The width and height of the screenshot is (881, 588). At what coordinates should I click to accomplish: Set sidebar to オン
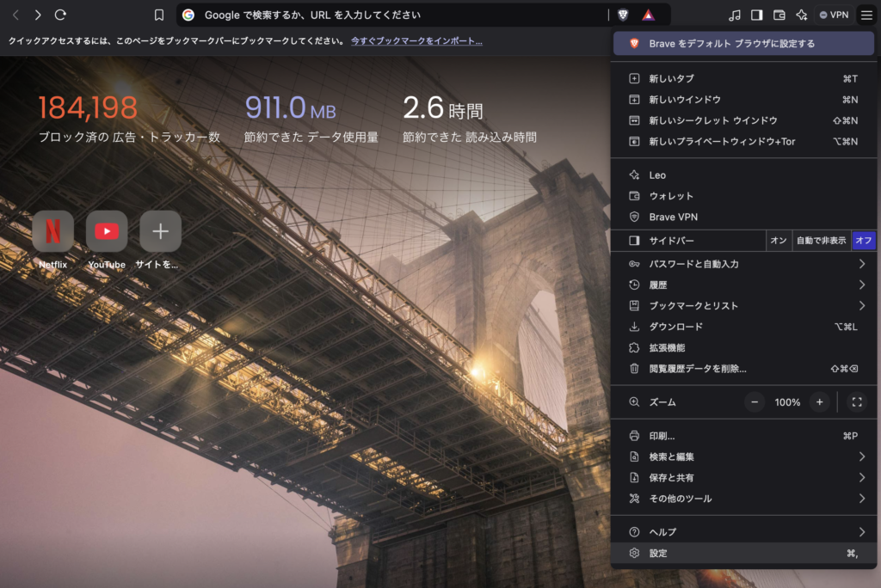[x=778, y=241]
